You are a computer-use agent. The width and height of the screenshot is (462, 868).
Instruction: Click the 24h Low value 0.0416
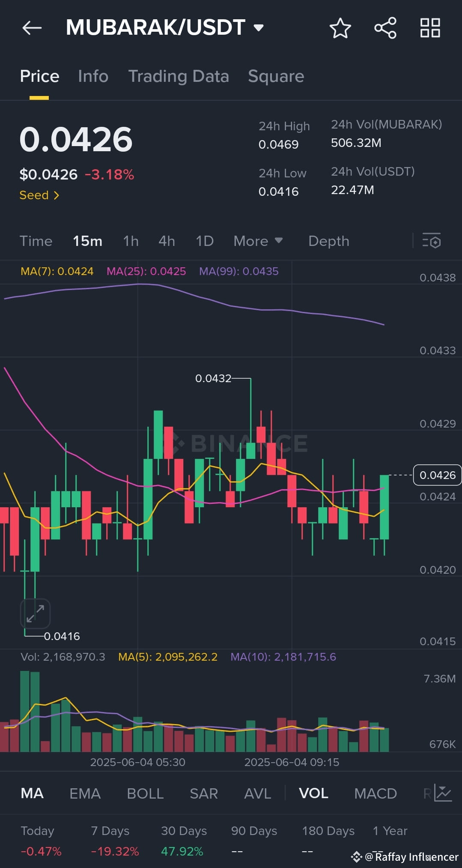pos(279,192)
